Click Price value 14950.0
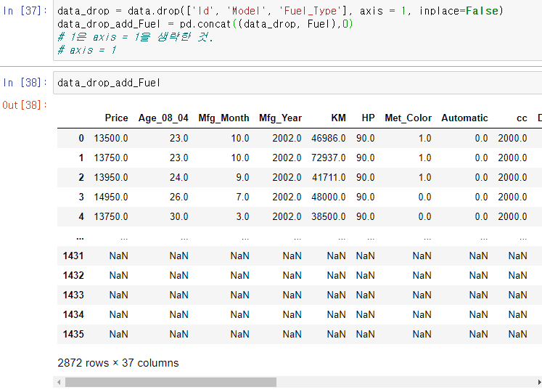542x392 pixels. 111,197
